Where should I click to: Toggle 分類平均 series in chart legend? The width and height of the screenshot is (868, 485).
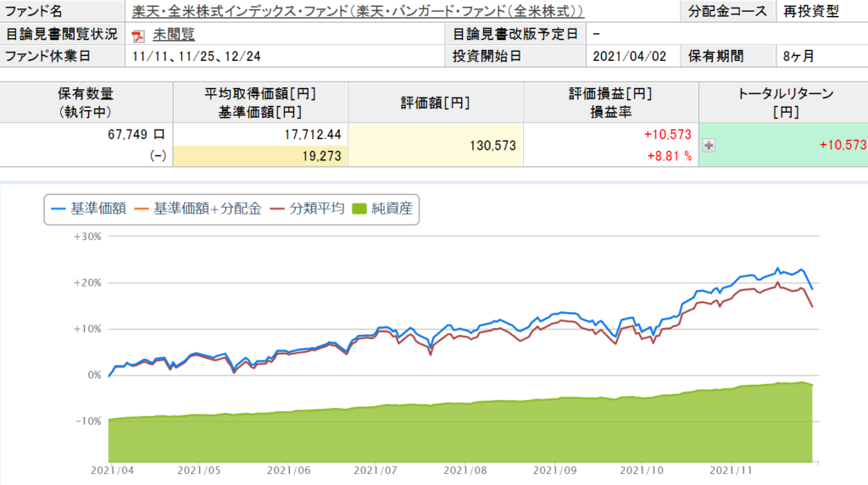307,209
